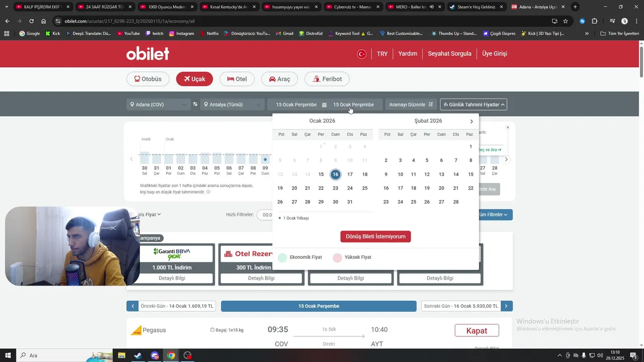Open Otel Rezervasyon Detaylı Bilgi
The image size is (644, 362).
pyautogui.click(x=261, y=278)
